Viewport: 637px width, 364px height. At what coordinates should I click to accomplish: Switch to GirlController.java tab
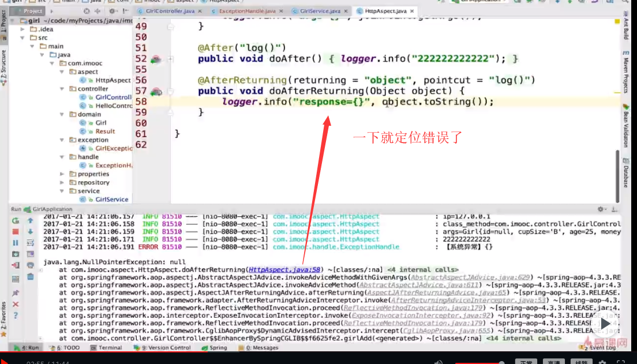click(x=170, y=11)
